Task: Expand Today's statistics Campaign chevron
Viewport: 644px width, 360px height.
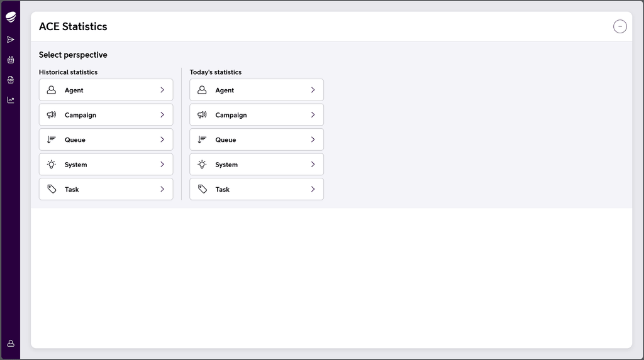Action: click(x=313, y=114)
